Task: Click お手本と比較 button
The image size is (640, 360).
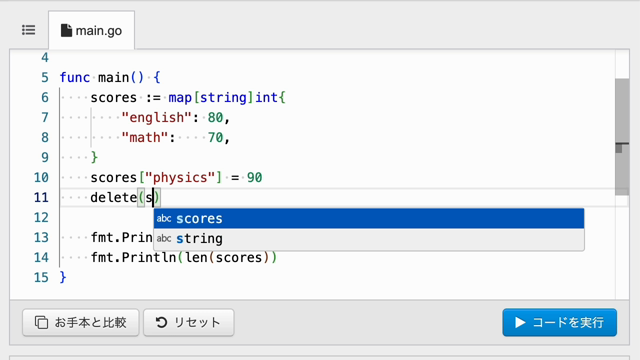Action: 81,322
